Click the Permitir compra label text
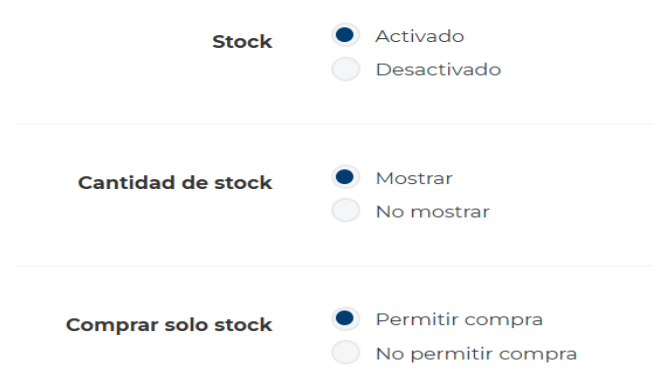Image resolution: width=659 pixels, height=388 pixels. tap(459, 320)
